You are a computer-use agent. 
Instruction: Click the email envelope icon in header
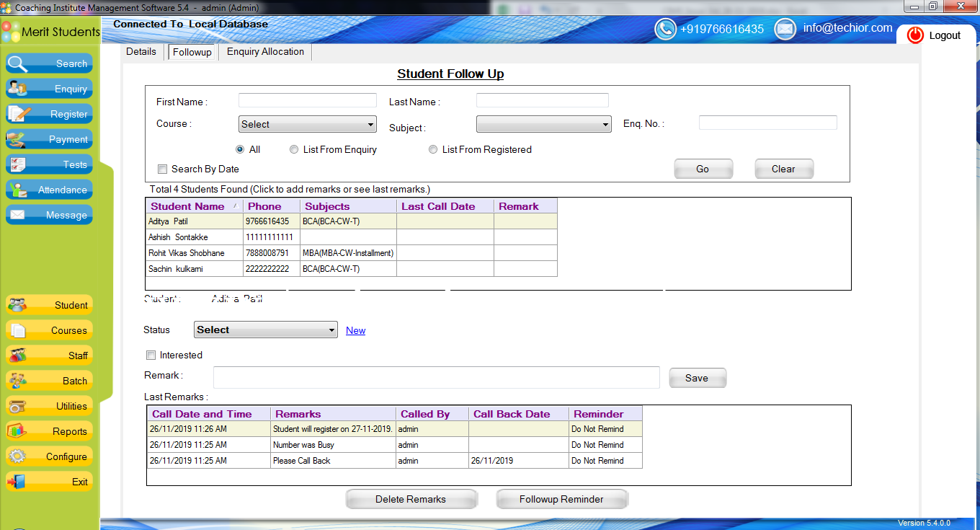(x=785, y=29)
